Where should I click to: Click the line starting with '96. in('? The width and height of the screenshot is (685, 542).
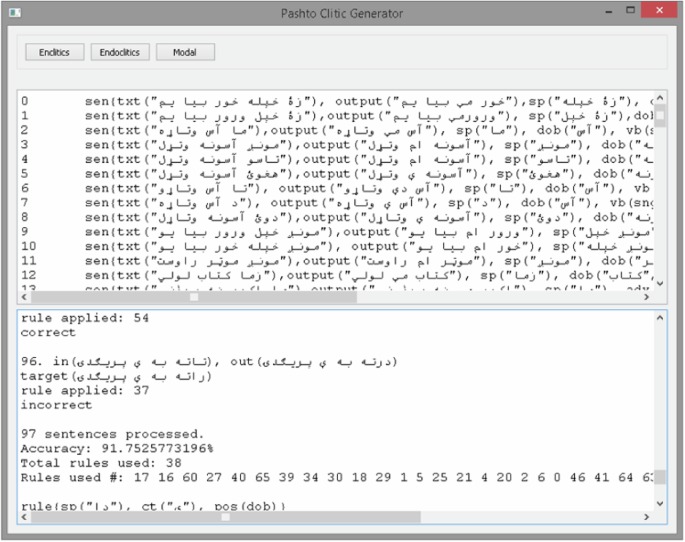pyautogui.click(x=209, y=362)
